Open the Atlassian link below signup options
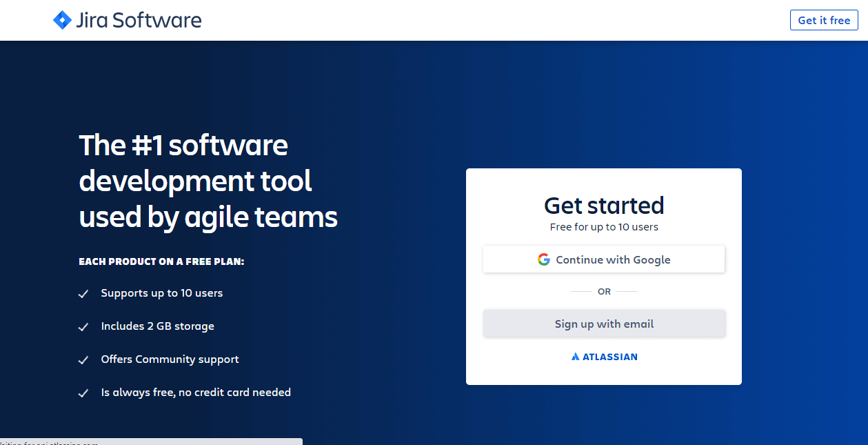Viewport: 868px width, 445px height. [604, 357]
